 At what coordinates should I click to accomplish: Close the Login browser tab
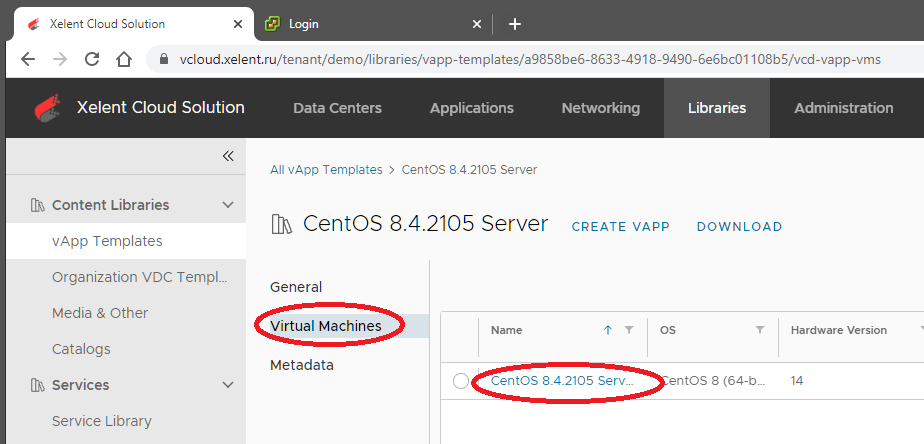(x=477, y=24)
